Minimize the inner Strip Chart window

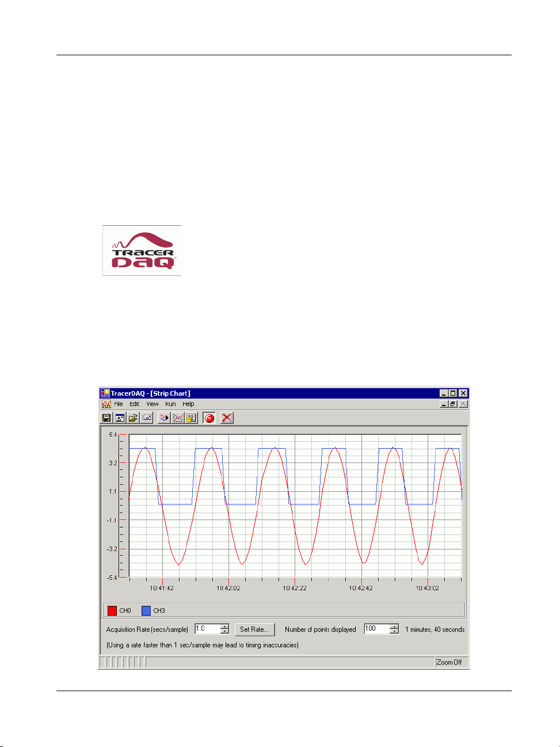[444, 404]
